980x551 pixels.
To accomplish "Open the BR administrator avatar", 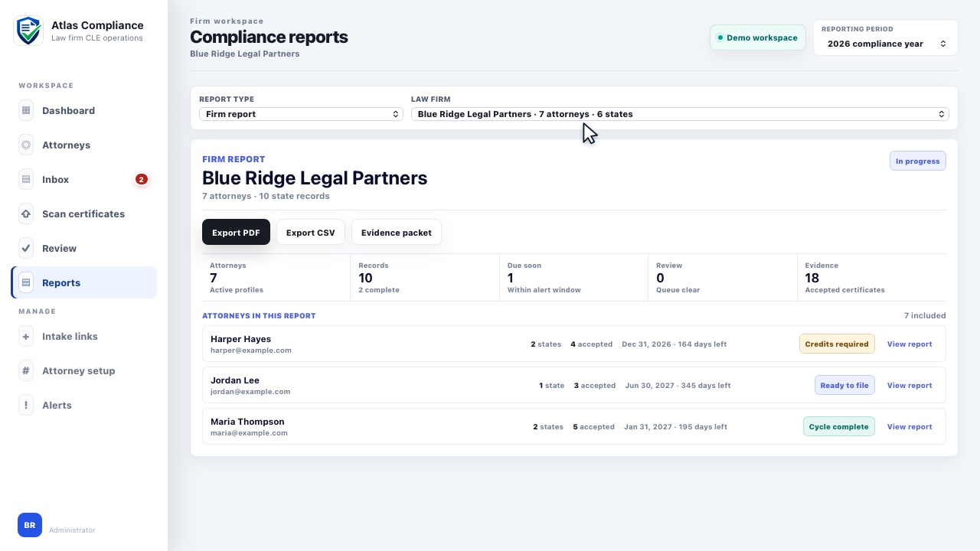I will 30,525.
